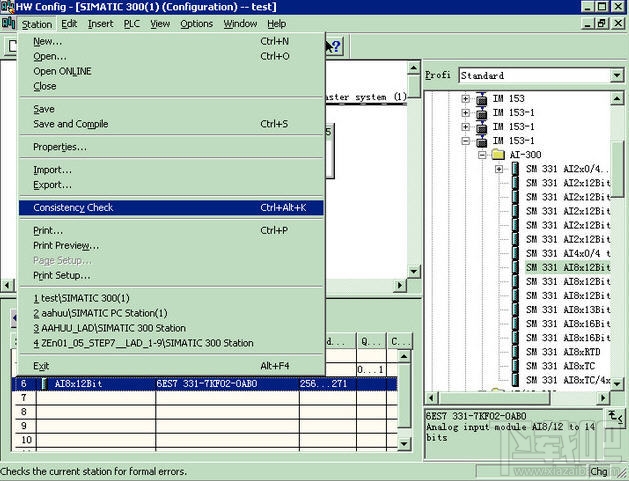Run Consistency Check
This screenshot has width=629, height=481.
(x=171, y=208)
